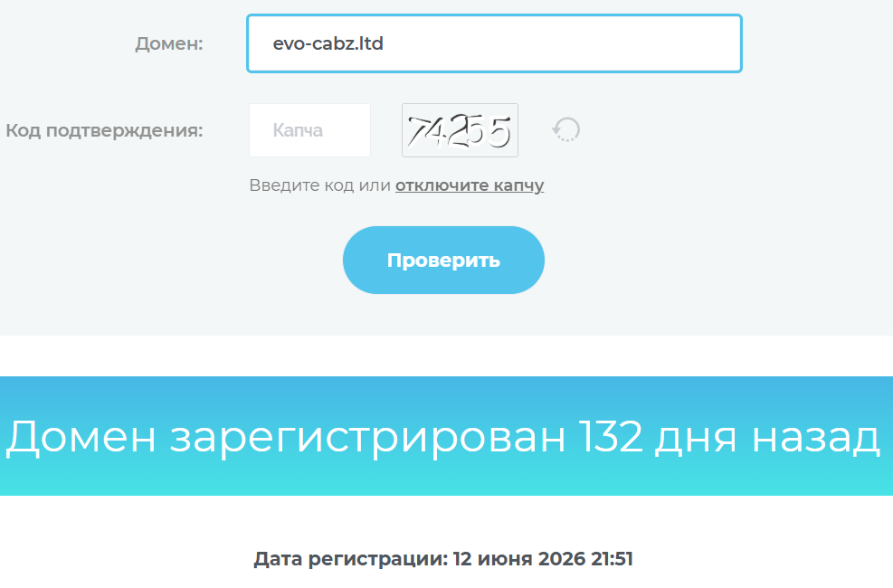Click the Домен: field label
Image resolution: width=893 pixels, height=588 pixels.
169,43
